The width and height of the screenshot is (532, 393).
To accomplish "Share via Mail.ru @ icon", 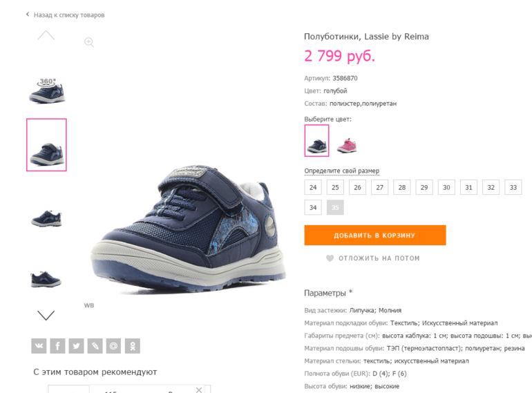I will click(114, 346).
